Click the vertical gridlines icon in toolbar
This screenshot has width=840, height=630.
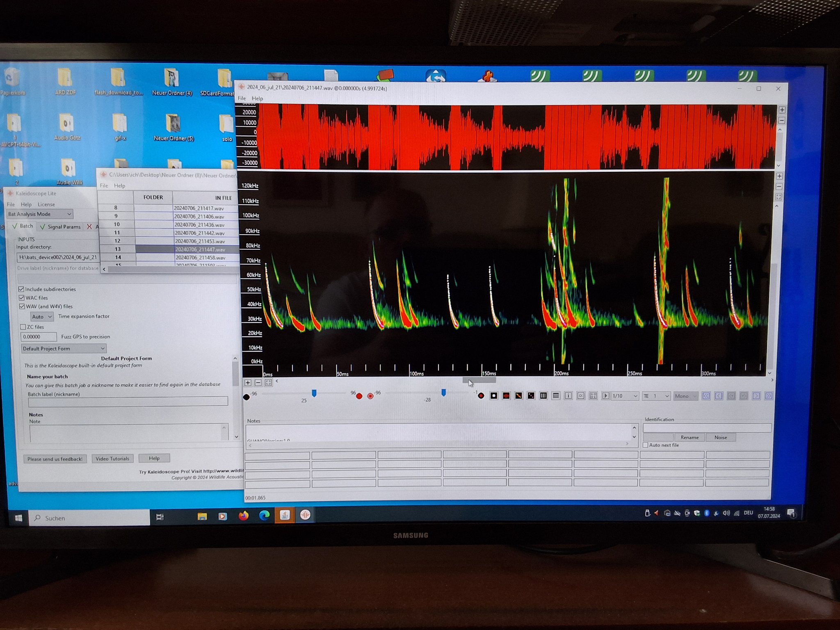543,396
